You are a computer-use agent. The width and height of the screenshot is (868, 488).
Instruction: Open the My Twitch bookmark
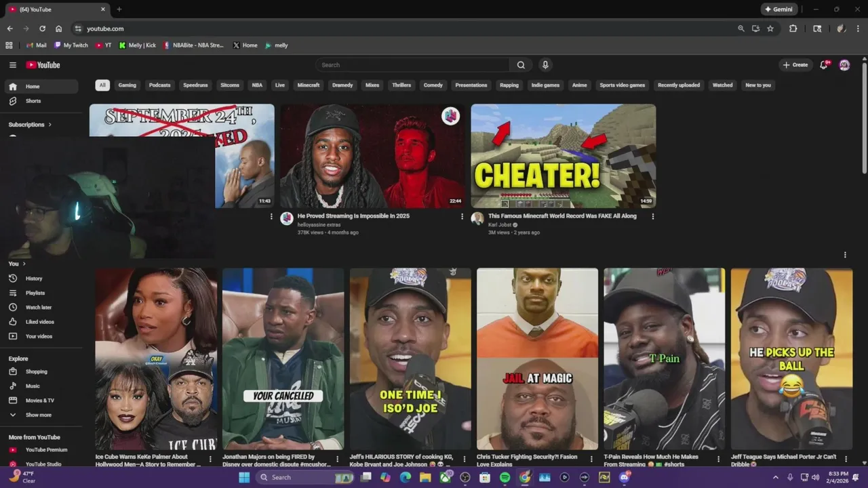pyautogui.click(x=71, y=45)
